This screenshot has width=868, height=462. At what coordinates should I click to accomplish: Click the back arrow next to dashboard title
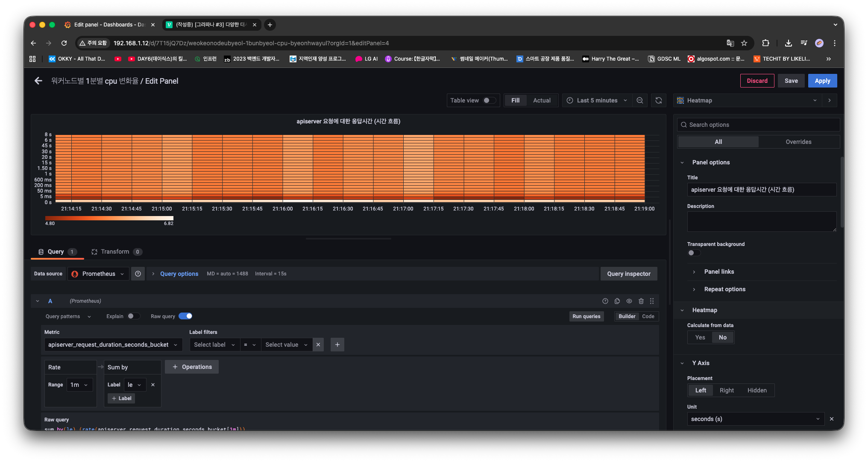pos(38,81)
